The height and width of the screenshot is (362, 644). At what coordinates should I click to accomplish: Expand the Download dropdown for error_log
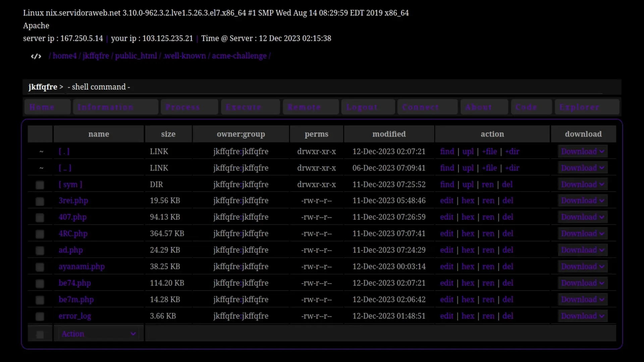tap(582, 316)
